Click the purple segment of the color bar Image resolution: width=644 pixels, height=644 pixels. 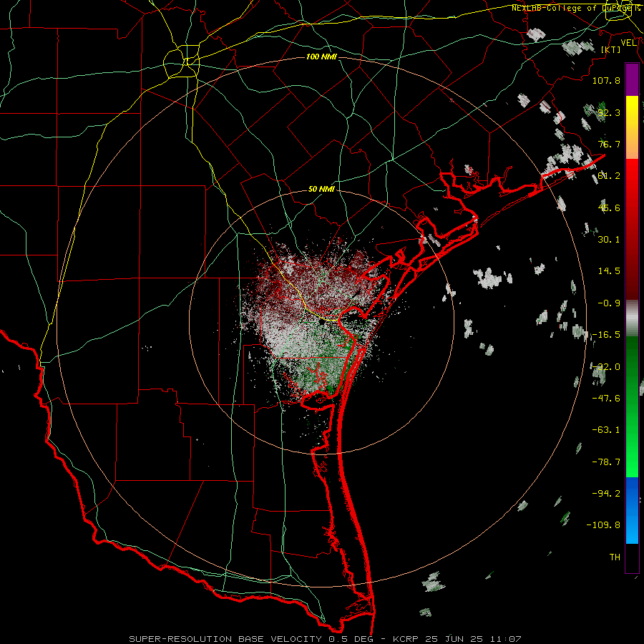point(632,79)
